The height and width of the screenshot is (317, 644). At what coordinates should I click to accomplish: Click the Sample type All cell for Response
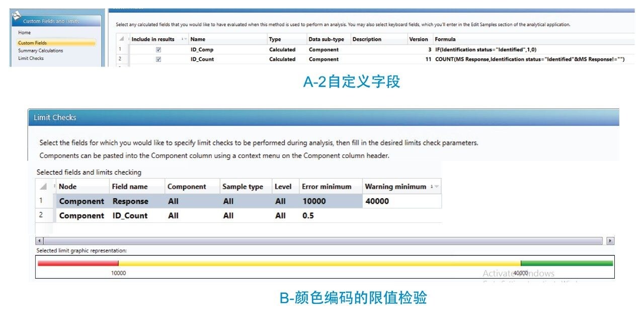point(246,201)
